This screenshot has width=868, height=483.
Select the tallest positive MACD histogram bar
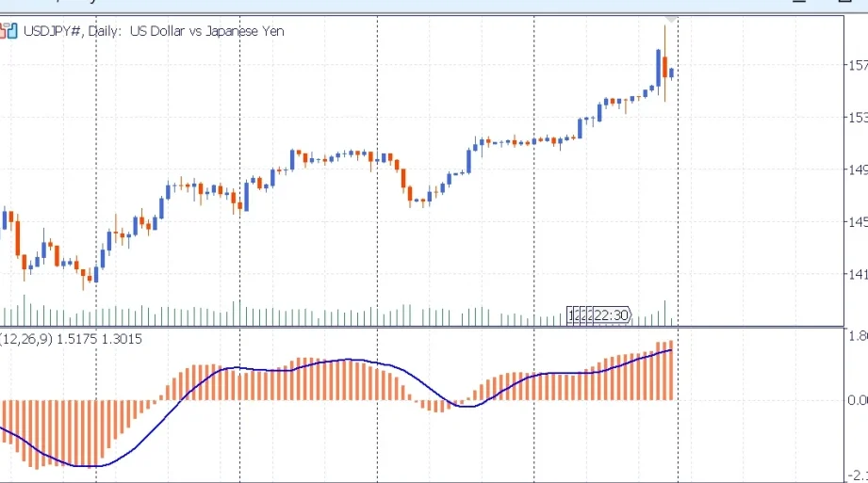(670, 371)
